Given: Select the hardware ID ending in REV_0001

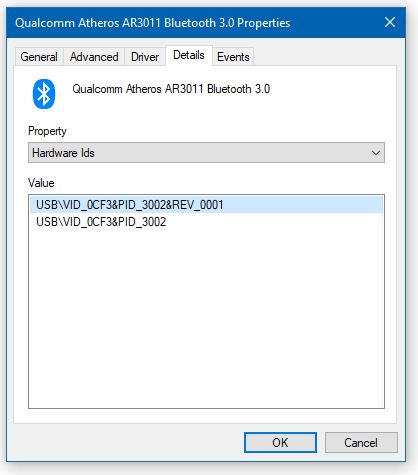Looking at the screenshot, I should coord(206,205).
